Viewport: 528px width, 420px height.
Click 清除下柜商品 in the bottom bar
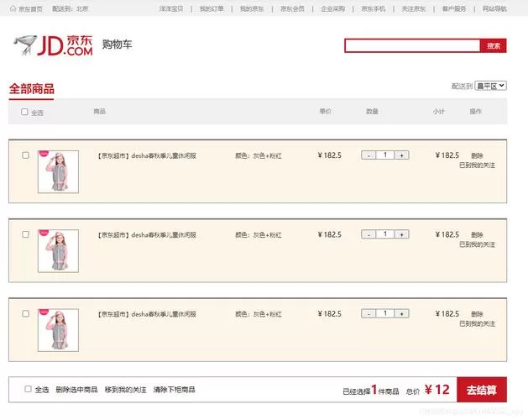click(x=174, y=390)
